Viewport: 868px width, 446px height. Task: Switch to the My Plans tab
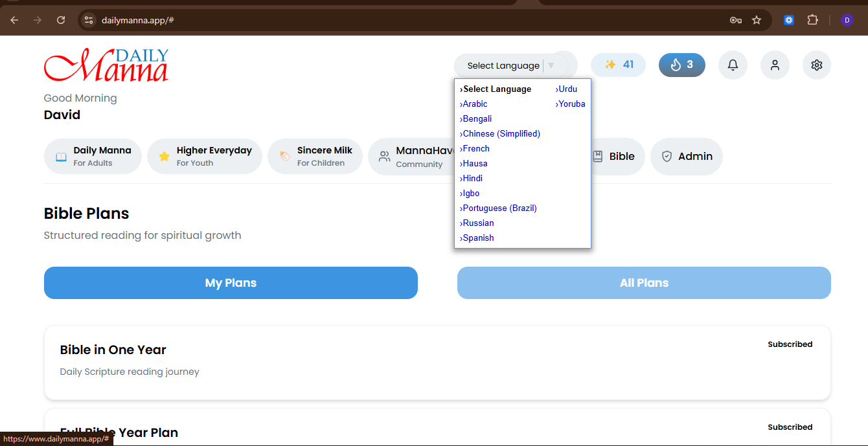pyautogui.click(x=231, y=283)
